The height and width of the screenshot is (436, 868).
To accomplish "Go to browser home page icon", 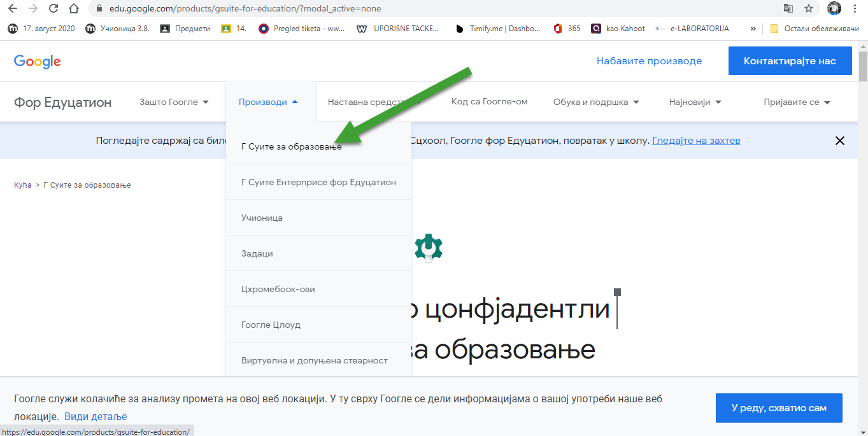I will pyautogui.click(x=75, y=9).
